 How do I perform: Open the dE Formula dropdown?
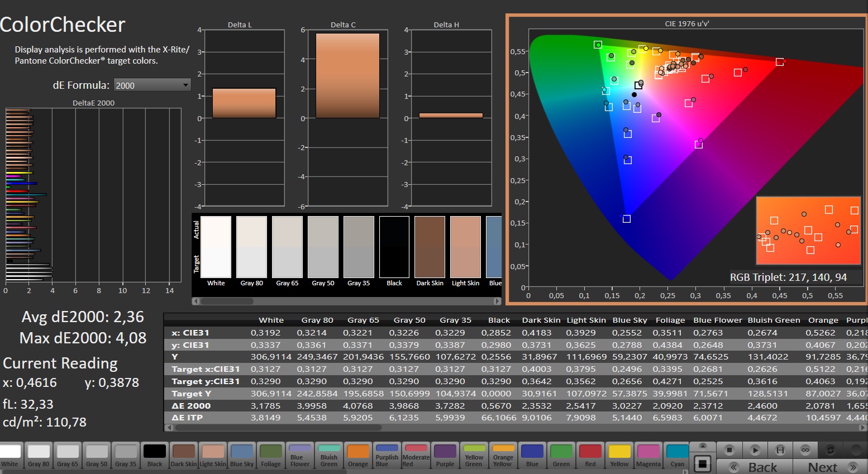click(x=152, y=85)
